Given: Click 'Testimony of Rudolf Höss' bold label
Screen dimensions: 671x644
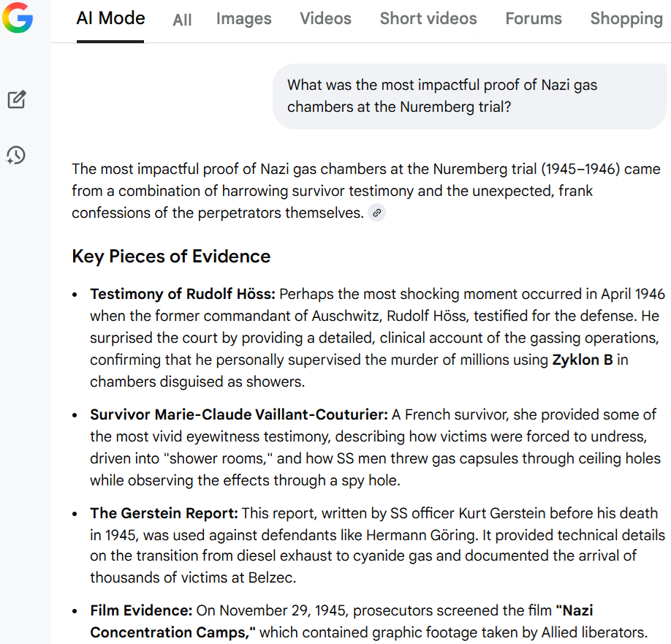Looking at the screenshot, I should pos(183,294).
